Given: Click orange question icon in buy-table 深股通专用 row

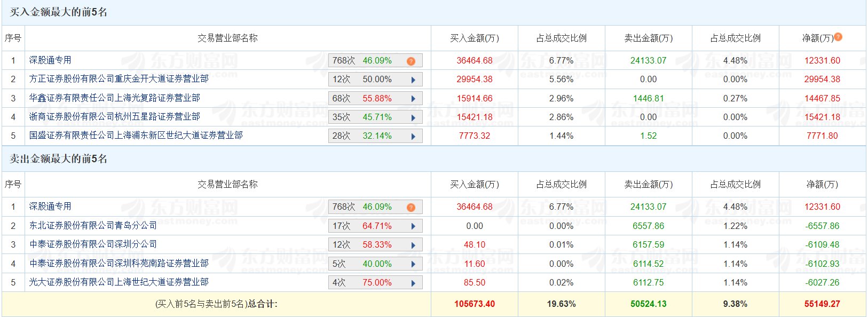Looking at the screenshot, I should click(411, 61).
